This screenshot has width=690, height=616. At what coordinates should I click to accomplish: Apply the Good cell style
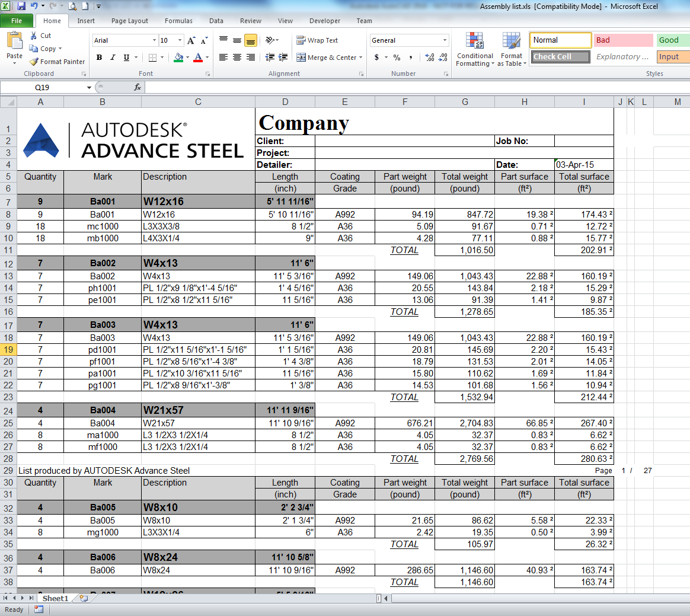tap(672, 40)
